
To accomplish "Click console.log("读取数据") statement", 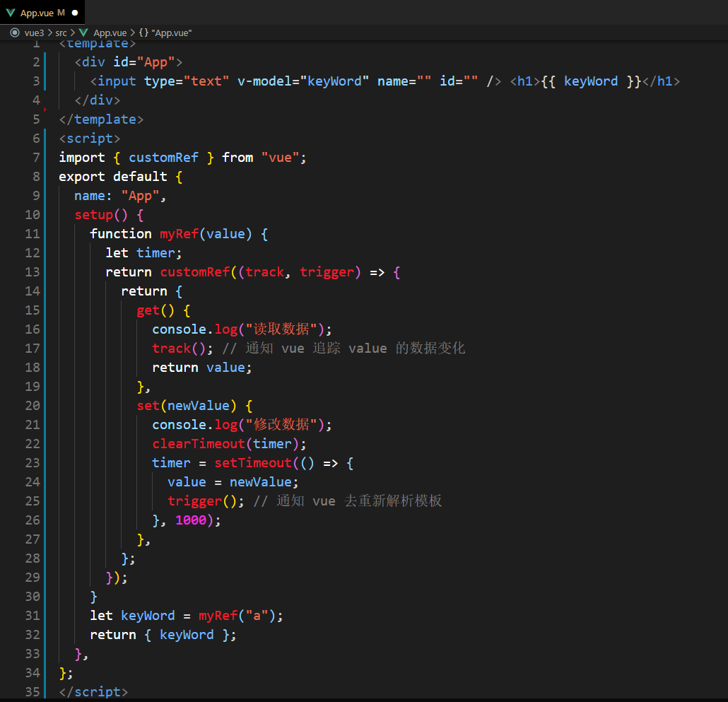I will [x=242, y=329].
